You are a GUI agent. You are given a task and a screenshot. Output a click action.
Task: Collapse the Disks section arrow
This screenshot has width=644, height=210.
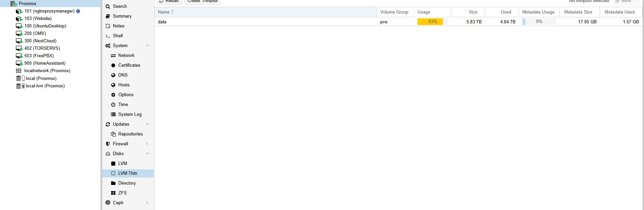pos(147,154)
